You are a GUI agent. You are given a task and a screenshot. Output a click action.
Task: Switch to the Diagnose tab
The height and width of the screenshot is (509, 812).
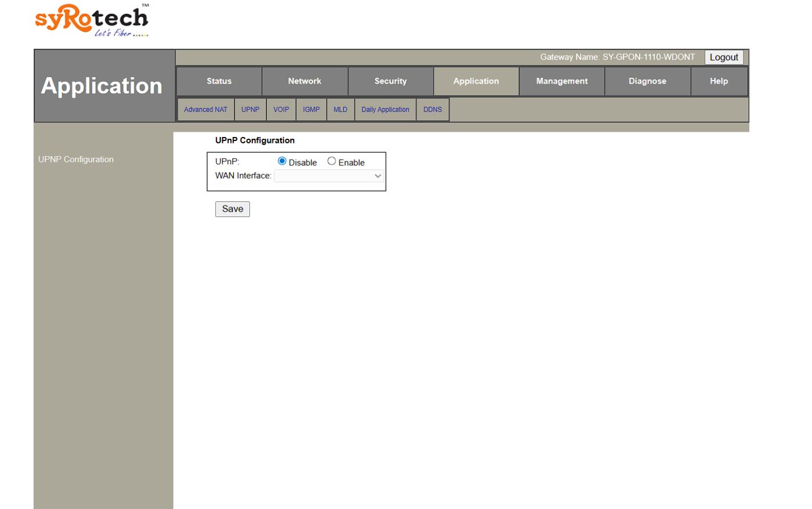pos(648,81)
